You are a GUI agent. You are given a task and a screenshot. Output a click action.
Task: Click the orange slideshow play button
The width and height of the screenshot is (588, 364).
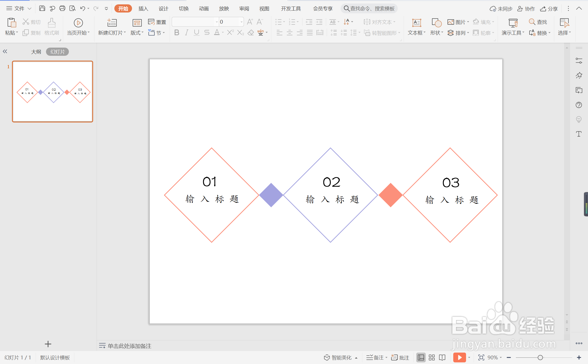coord(460,357)
